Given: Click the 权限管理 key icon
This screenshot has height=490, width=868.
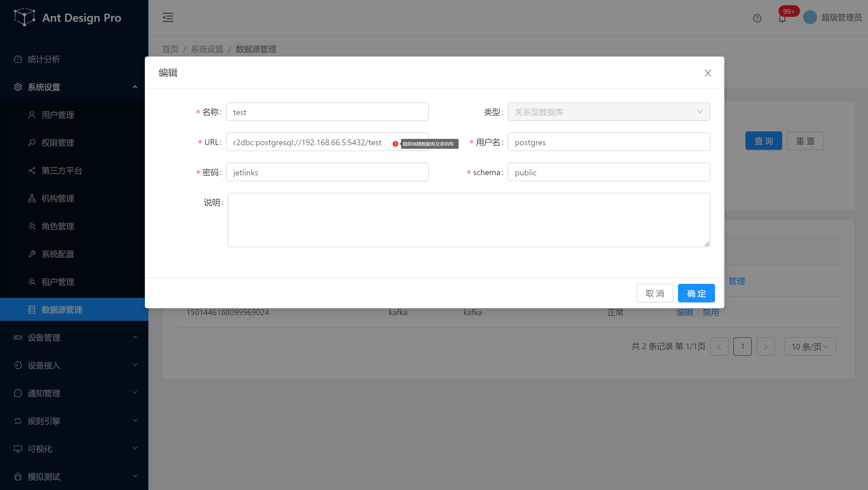Looking at the screenshot, I should [32, 143].
